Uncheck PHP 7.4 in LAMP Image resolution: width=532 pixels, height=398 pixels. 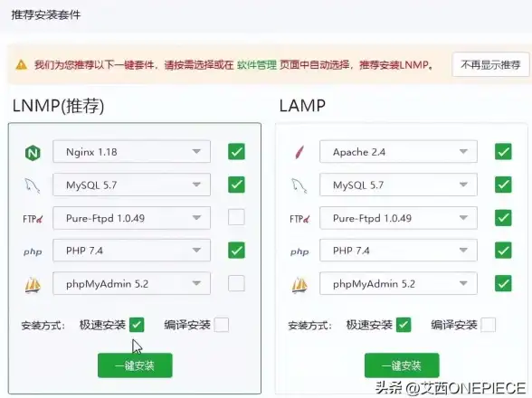click(503, 250)
